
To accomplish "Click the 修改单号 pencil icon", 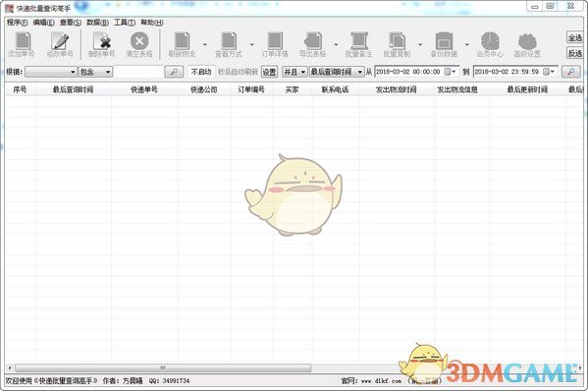I will 60,41.
